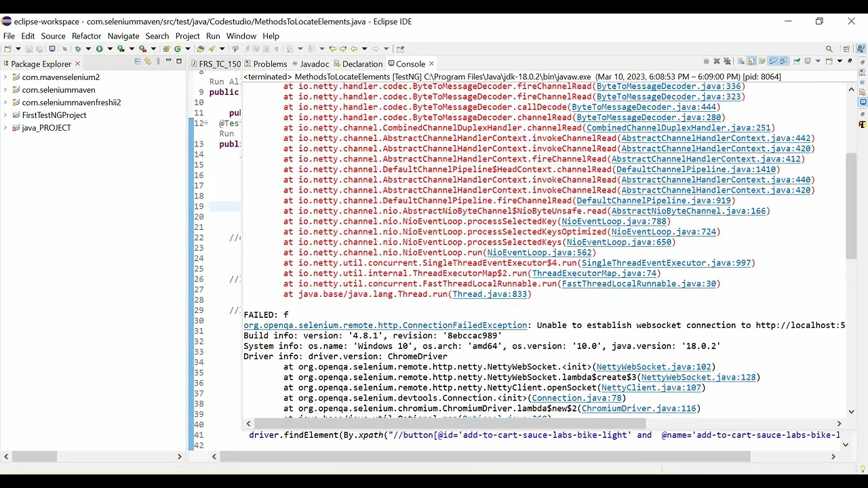Expand the com.seleniummaven project
This screenshot has height=488, width=868.
click(x=5, y=89)
